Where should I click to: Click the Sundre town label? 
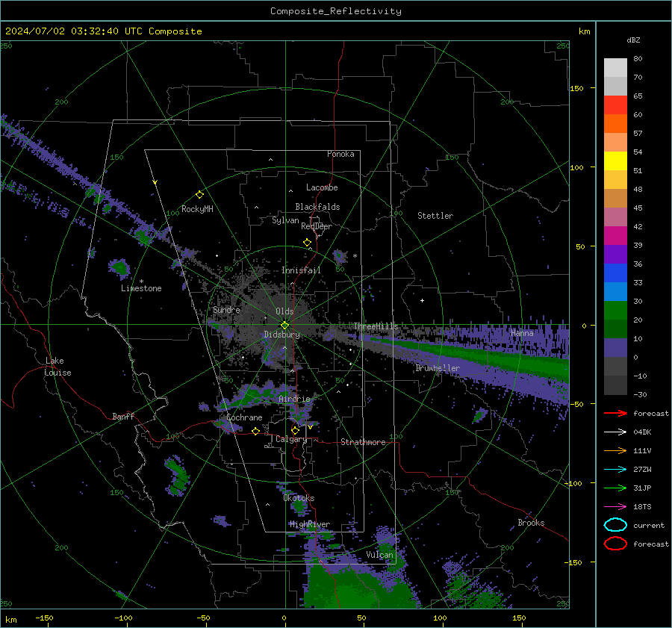click(226, 309)
